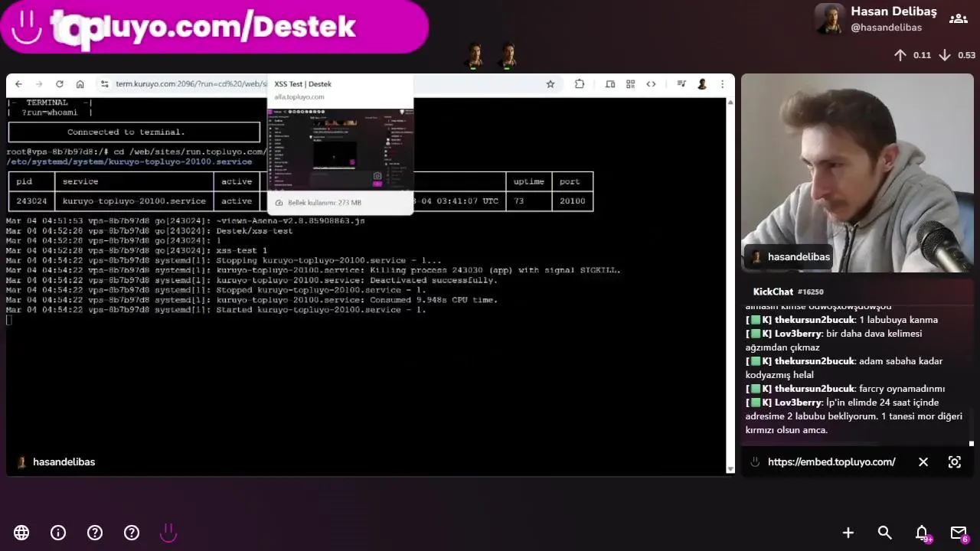
Task: Go forward in the shared browser
Action: (x=39, y=84)
